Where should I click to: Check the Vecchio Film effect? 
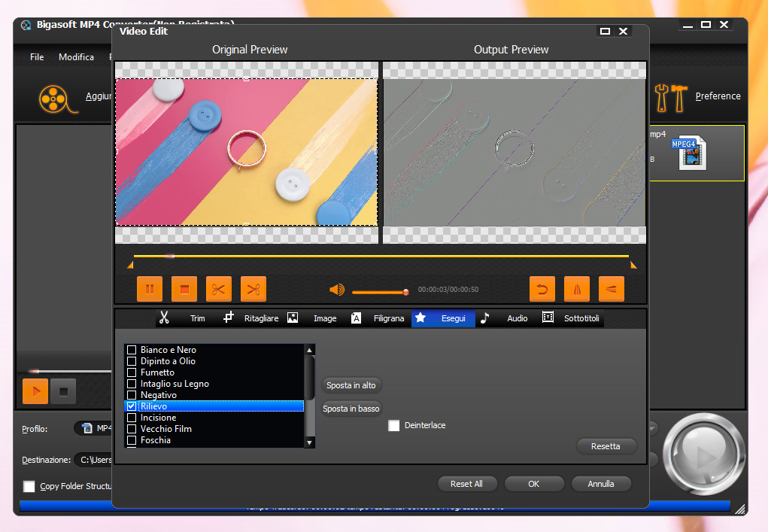coord(132,429)
